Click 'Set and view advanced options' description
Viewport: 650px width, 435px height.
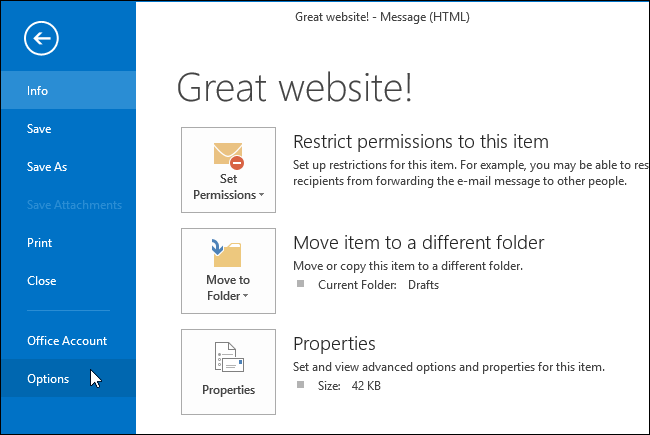(x=449, y=367)
